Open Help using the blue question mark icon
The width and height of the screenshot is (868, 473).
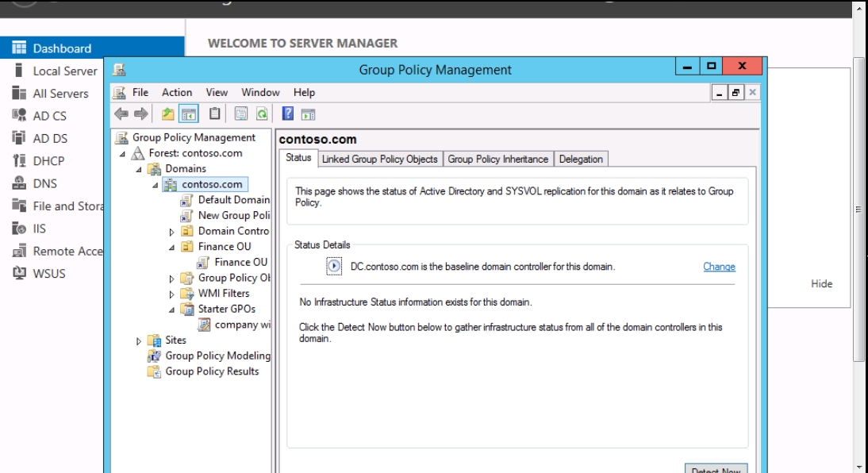point(288,114)
